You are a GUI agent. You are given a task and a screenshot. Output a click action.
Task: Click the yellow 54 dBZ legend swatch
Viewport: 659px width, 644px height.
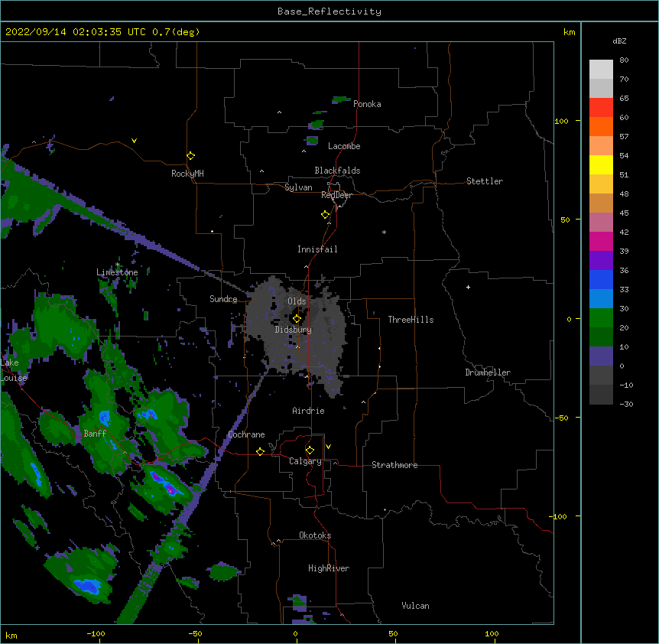tap(601, 164)
